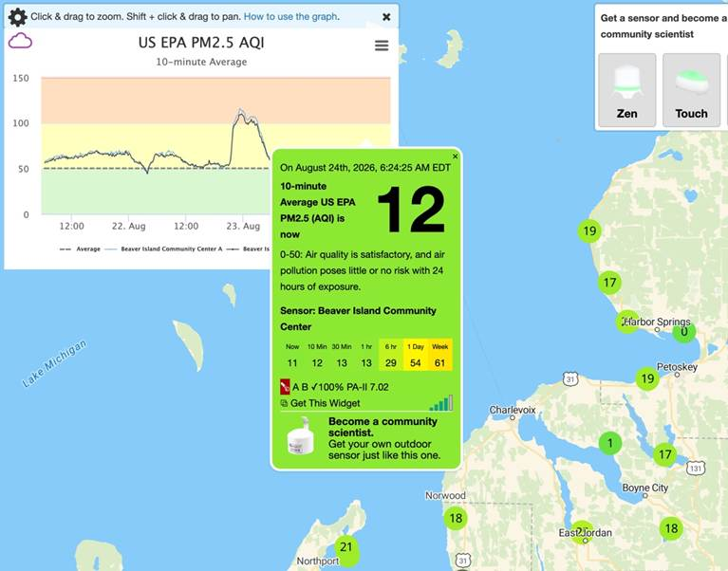The image size is (728, 571).
Task: Close the green sensor popup
Action: click(455, 157)
